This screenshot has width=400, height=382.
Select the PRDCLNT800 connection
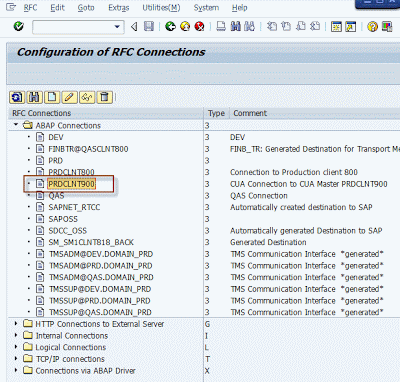point(71,172)
